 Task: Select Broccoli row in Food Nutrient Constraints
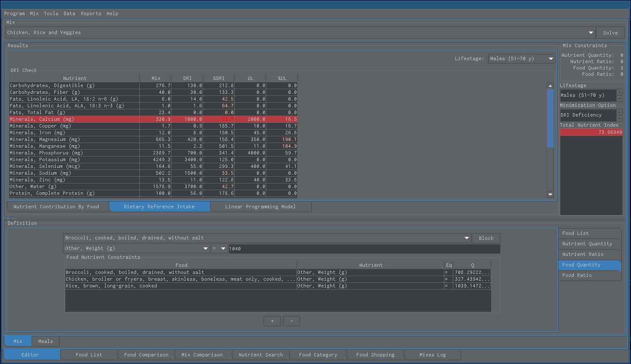(x=278, y=272)
